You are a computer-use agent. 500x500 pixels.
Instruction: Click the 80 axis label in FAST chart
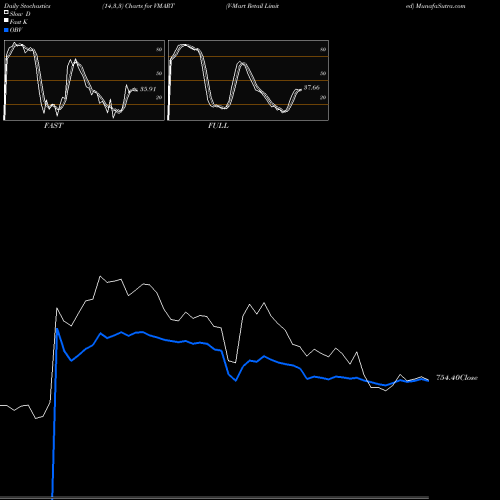click(159, 49)
